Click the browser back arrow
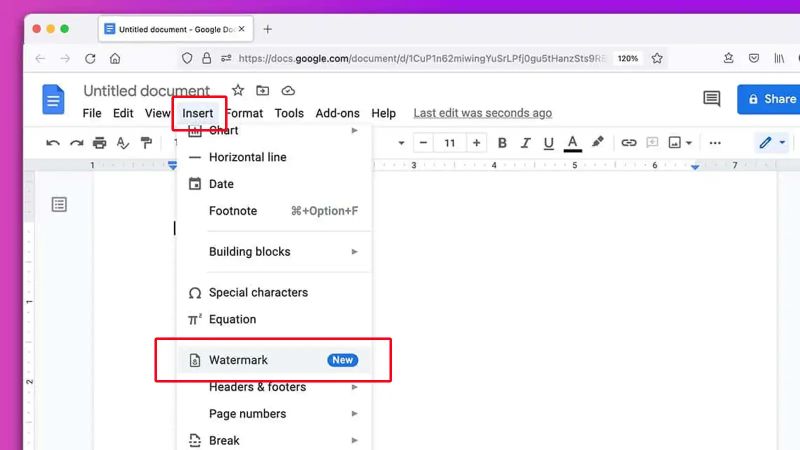The image size is (800, 450). click(x=40, y=59)
